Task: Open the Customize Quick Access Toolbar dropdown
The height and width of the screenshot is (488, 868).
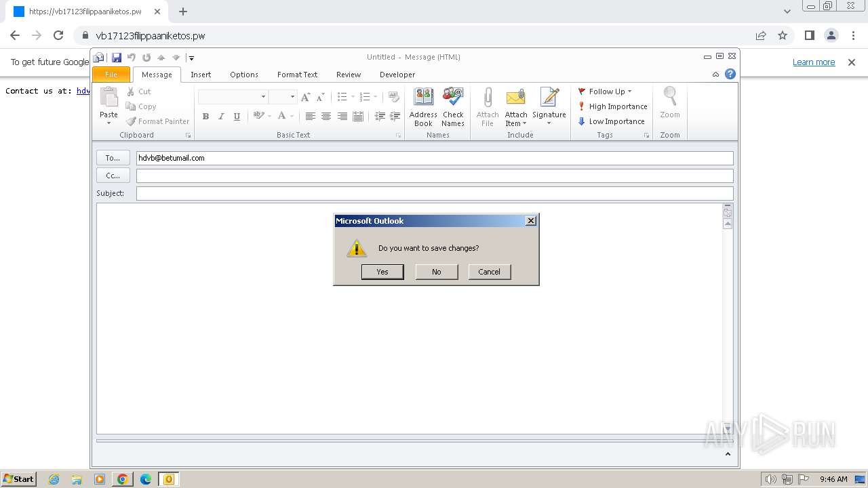Action: point(191,58)
